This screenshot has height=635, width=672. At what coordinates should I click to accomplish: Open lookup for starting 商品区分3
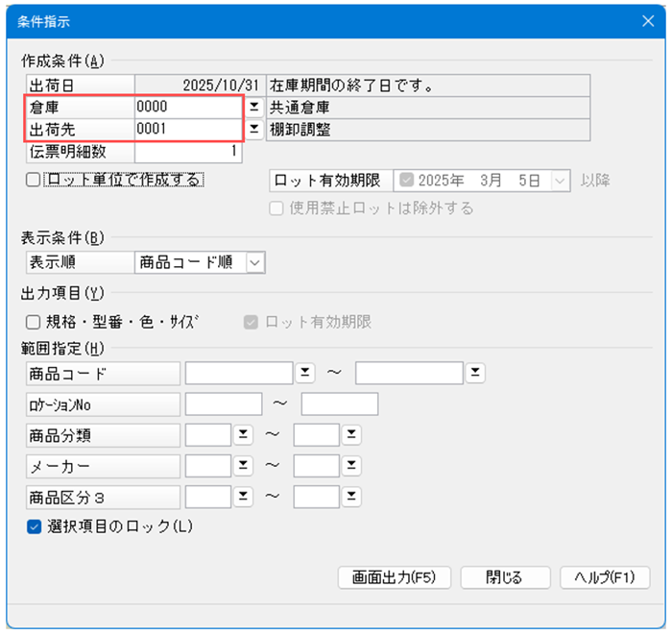coord(244,498)
